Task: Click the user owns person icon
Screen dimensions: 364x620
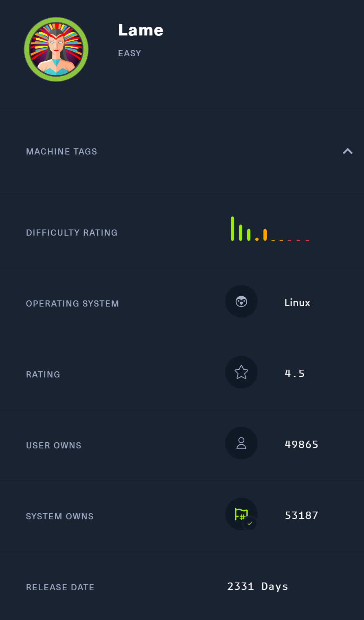Action: pos(241,443)
